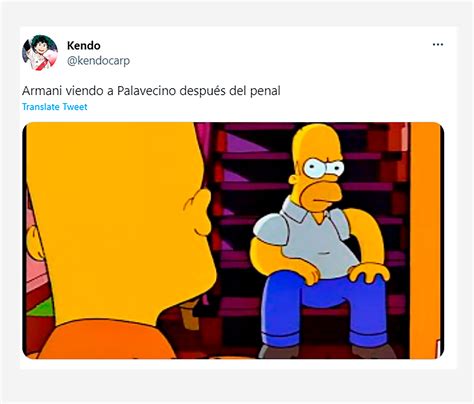This screenshot has width=474, height=404.
Task: Open the Simpsons meme image
Action: pos(233,240)
